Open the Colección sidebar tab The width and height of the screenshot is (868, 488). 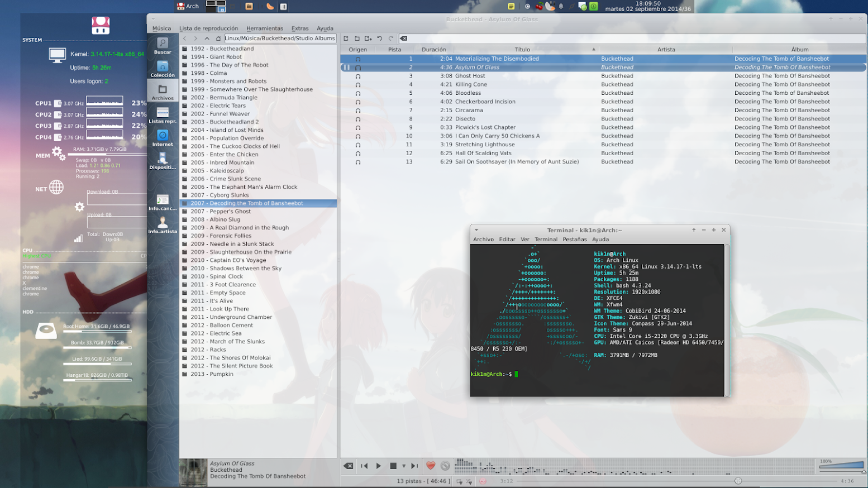click(x=163, y=69)
